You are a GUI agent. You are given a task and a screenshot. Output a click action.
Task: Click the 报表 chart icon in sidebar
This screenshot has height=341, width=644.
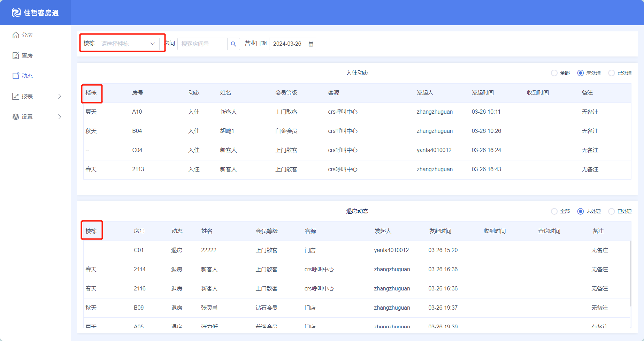tap(16, 96)
